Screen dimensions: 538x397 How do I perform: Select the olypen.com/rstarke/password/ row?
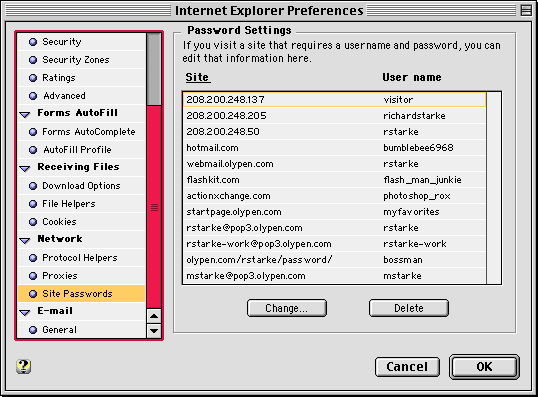(335, 260)
